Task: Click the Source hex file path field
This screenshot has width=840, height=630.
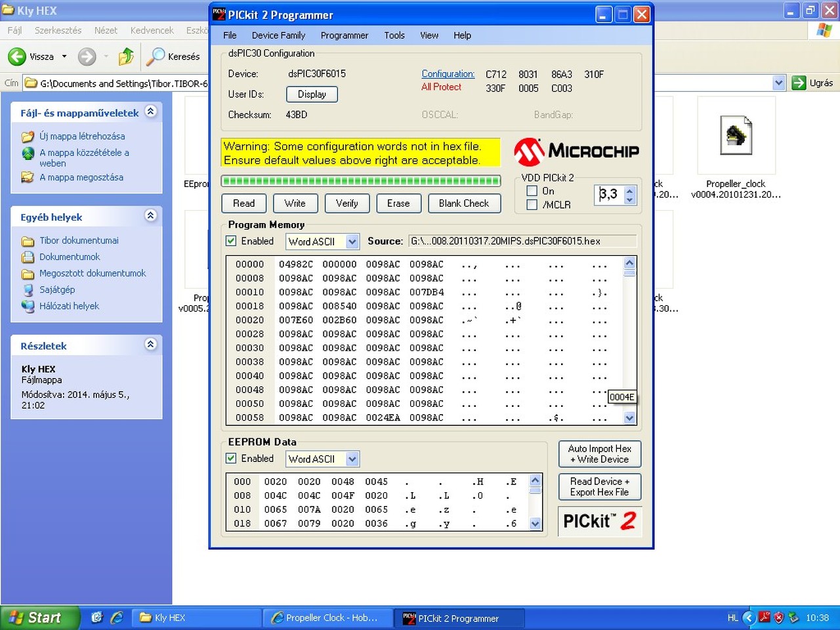Action: [522, 241]
